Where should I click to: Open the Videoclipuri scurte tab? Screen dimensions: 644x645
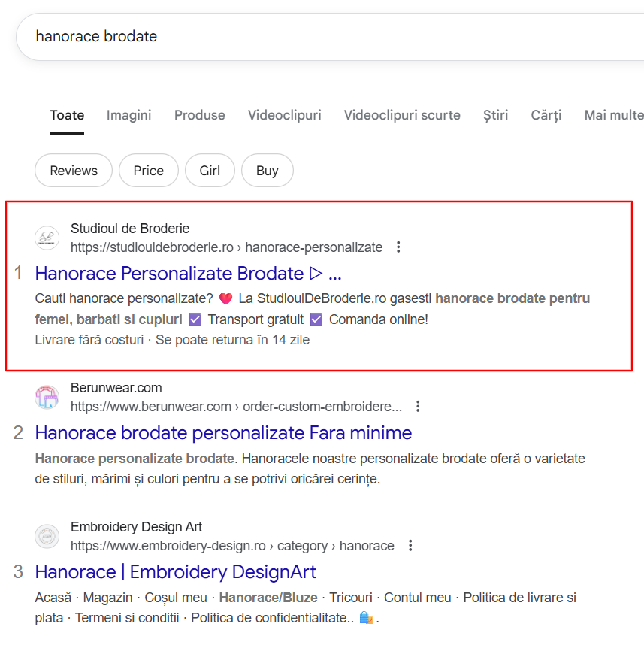402,115
